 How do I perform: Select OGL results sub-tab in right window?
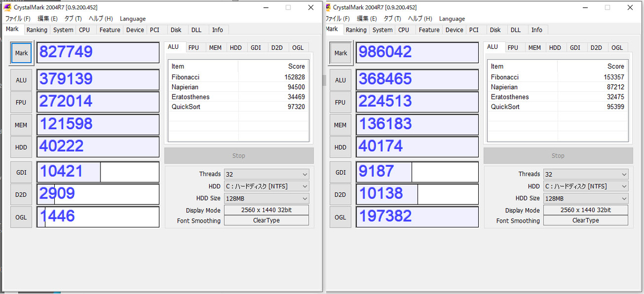(617, 48)
